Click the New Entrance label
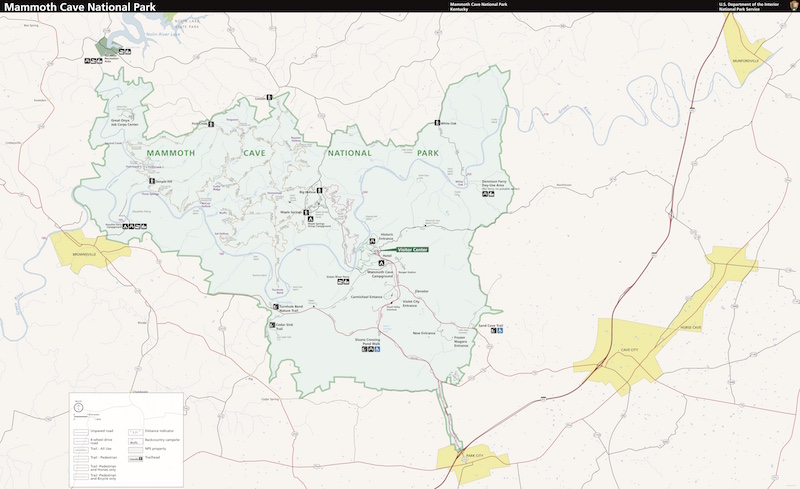This screenshot has height=489, width=800. [424, 333]
